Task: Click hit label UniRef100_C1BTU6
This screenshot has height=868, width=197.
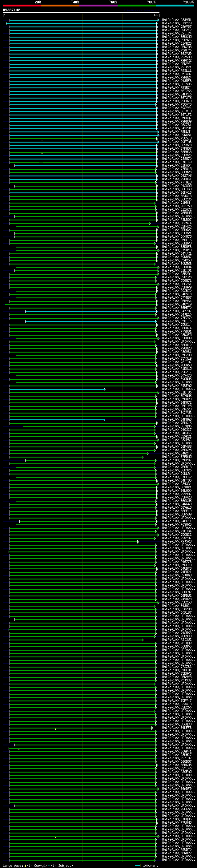Action: pyautogui.click(x=177, y=392)
